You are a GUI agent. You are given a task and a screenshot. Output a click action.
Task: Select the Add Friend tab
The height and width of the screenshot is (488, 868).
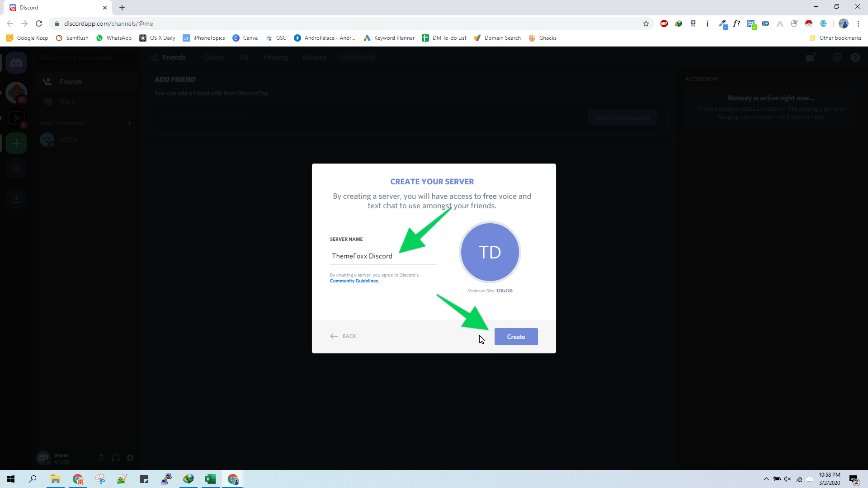358,57
